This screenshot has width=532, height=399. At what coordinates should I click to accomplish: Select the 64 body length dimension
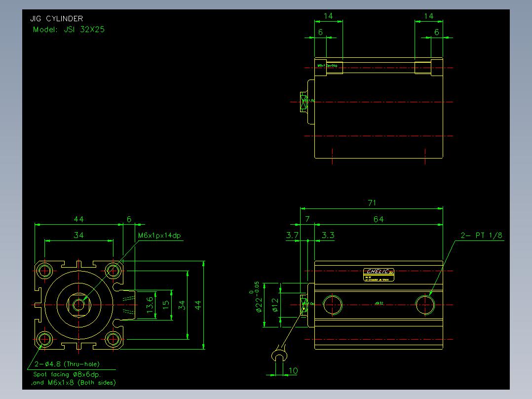[379, 219]
